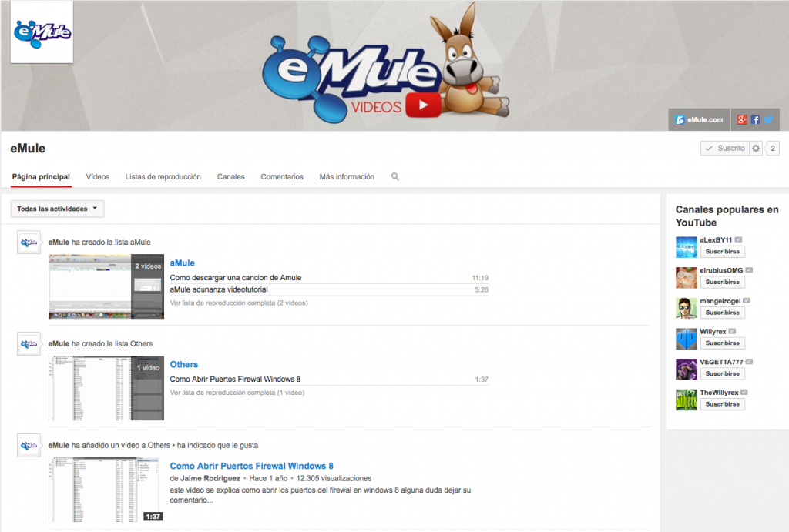Screen dimensions: 789x532
Task: Click aLexBY11 channel avatar
Action: point(687,247)
